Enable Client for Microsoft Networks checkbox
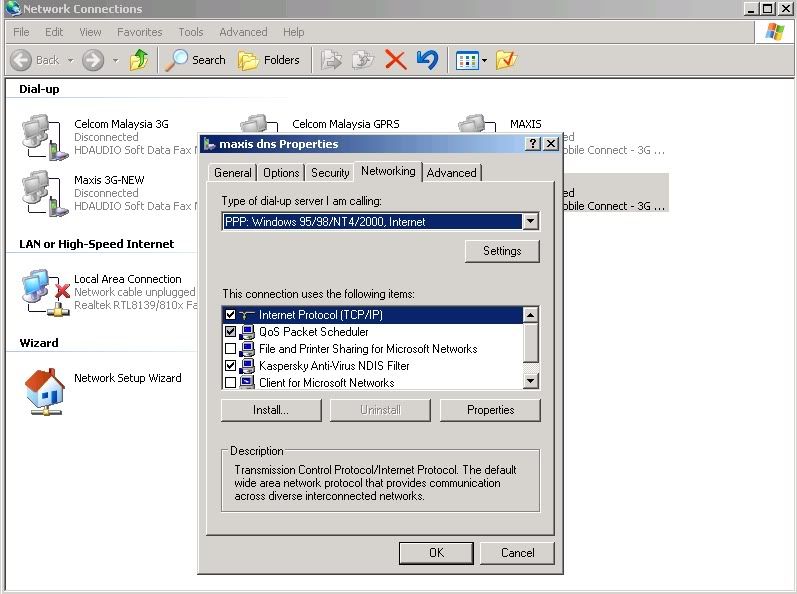Screen dimensions: 797x594 [x=230, y=383]
